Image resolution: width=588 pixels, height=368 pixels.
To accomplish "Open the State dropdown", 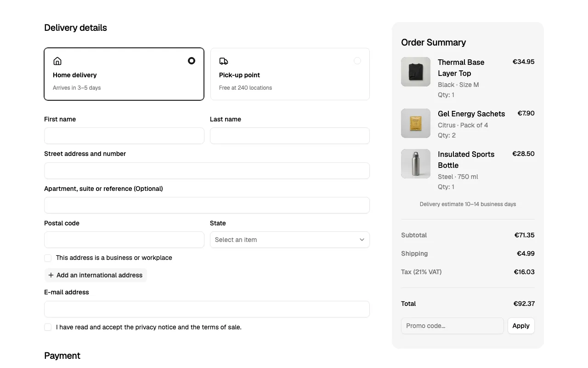I will (x=290, y=240).
